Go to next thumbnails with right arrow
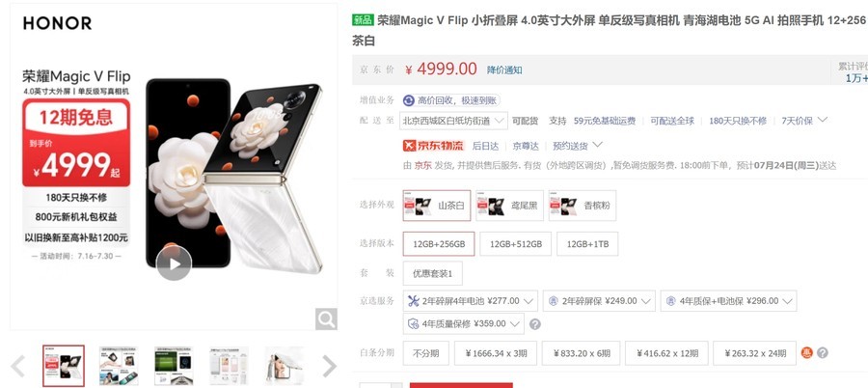The height and width of the screenshot is (388, 868). point(330,367)
